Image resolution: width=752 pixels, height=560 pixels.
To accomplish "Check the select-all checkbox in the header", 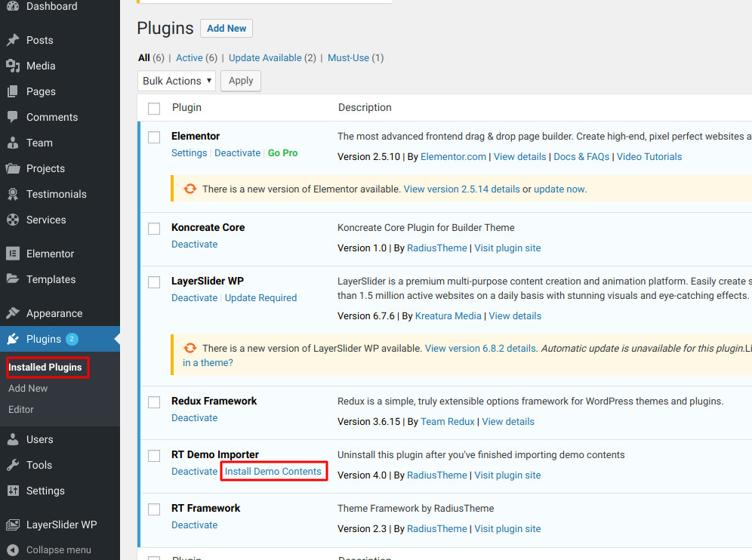I will click(154, 109).
